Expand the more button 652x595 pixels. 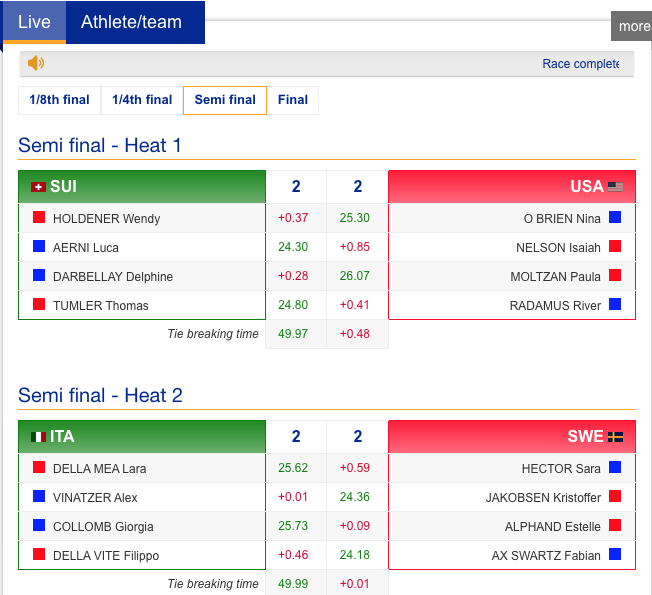click(633, 26)
